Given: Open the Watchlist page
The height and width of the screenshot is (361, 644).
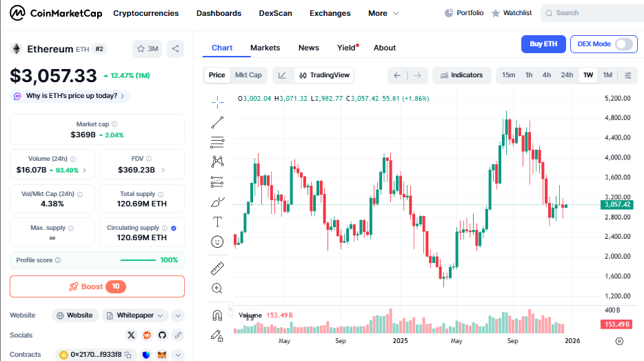Looking at the screenshot, I should coord(512,13).
